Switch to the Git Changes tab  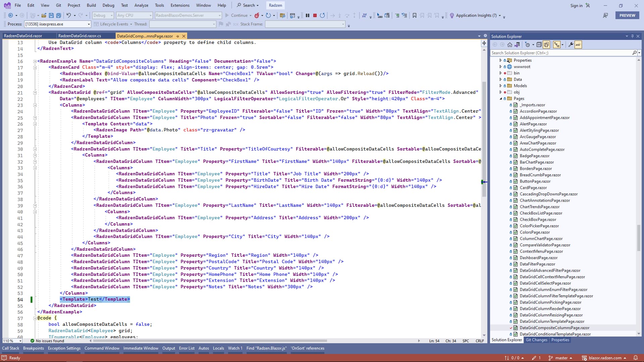(536, 340)
